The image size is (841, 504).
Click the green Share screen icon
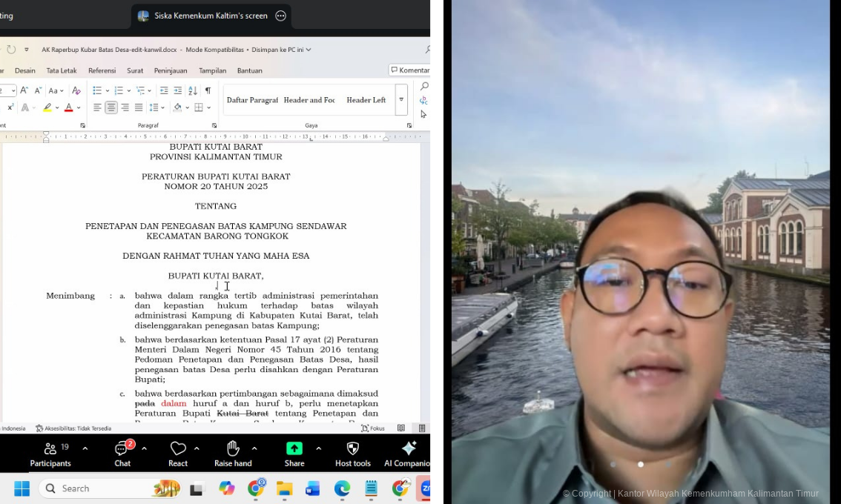click(294, 449)
